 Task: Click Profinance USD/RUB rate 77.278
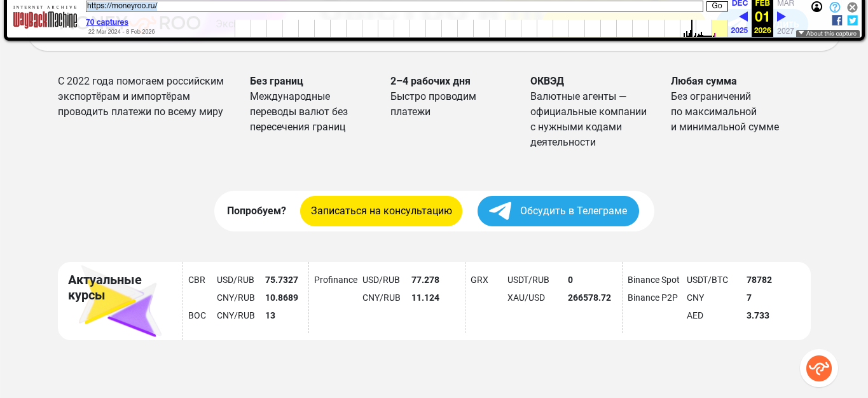tap(425, 280)
